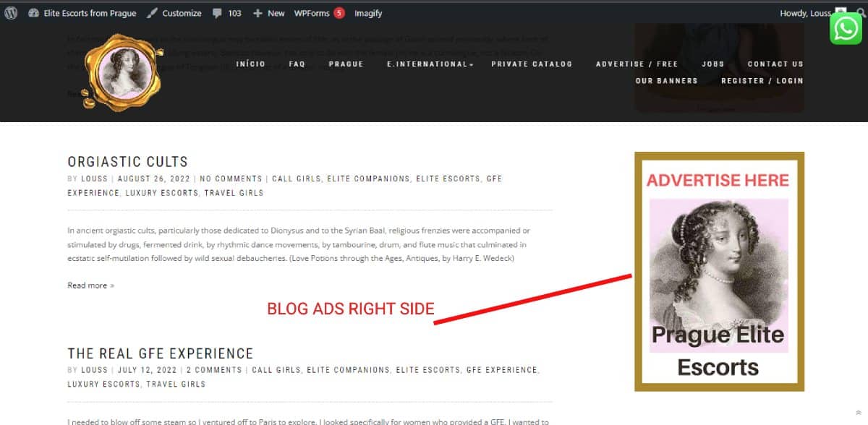Screen dimensions: 868x425
Task: Select Register / Login in navigation
Action: click(762, 81)
